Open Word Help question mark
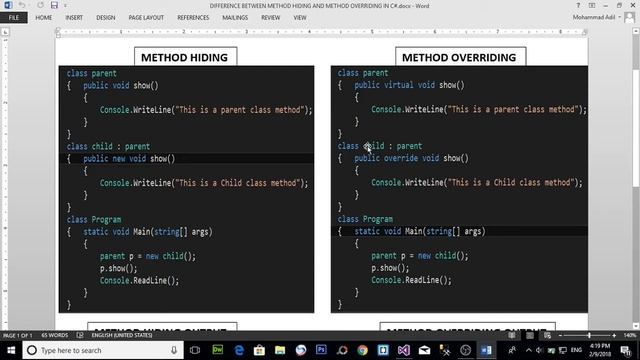Viewport: 640px width, 360px height. 578,5
